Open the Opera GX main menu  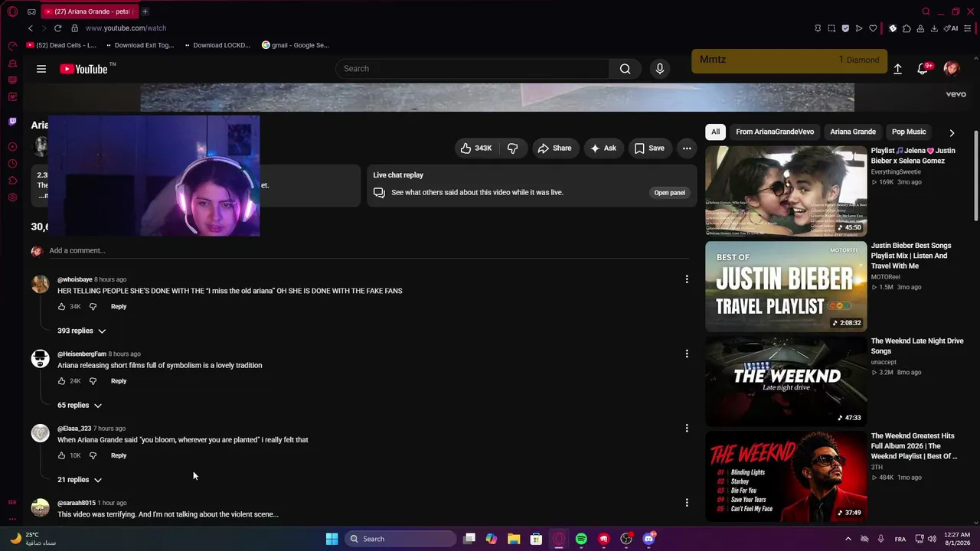coord(12,11)
